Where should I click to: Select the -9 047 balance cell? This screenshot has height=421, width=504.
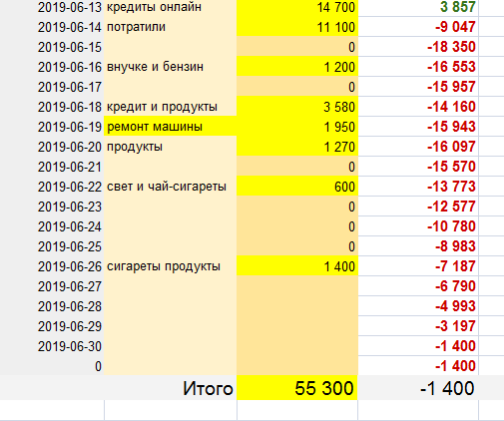coord(418,27)
